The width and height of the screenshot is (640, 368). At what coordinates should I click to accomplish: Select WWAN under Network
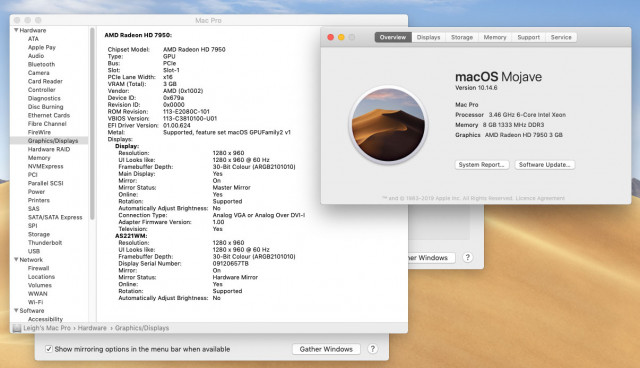point(38,294)
